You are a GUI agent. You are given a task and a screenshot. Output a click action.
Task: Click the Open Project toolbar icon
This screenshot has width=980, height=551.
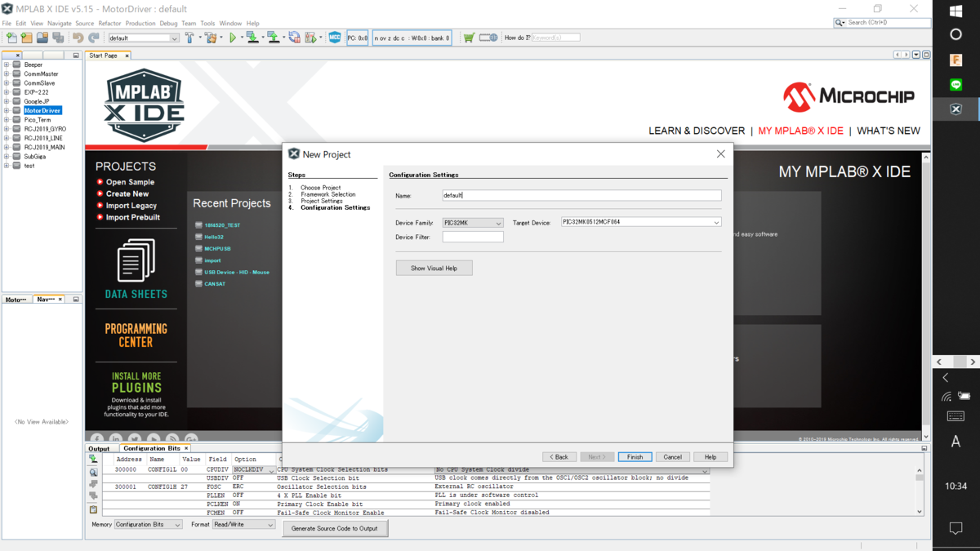pos(42,38)
